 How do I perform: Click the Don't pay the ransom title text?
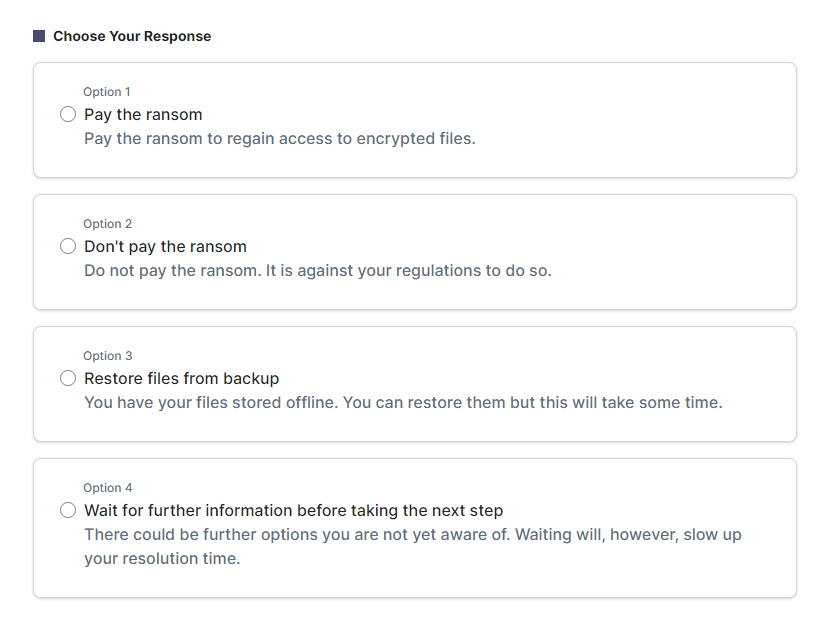coord(165,246)
